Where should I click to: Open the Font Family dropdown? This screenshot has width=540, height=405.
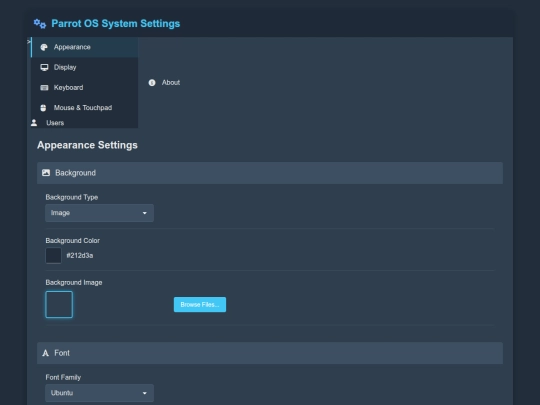click(100, 393)
